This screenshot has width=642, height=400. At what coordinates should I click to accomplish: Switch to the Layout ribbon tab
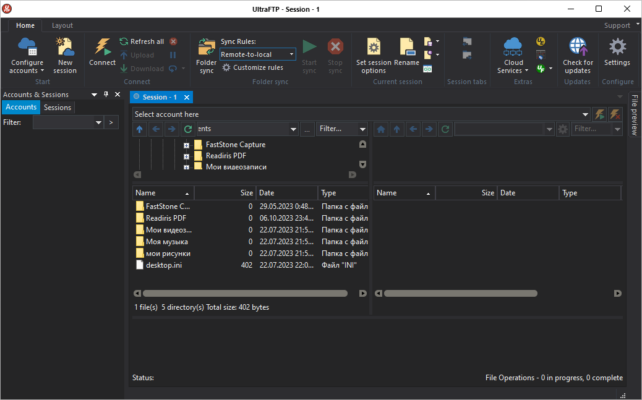coord(62,25)
